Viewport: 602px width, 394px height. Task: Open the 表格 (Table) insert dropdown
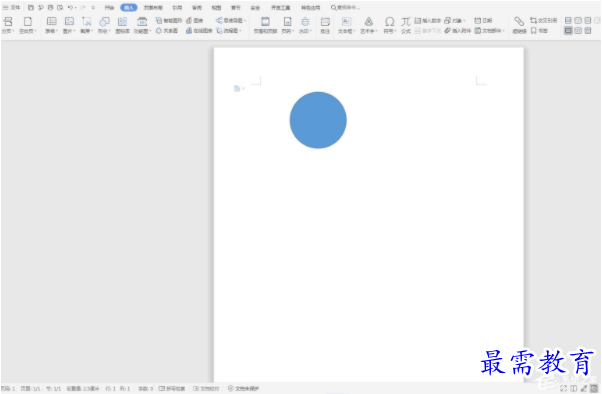click(51, 25)
